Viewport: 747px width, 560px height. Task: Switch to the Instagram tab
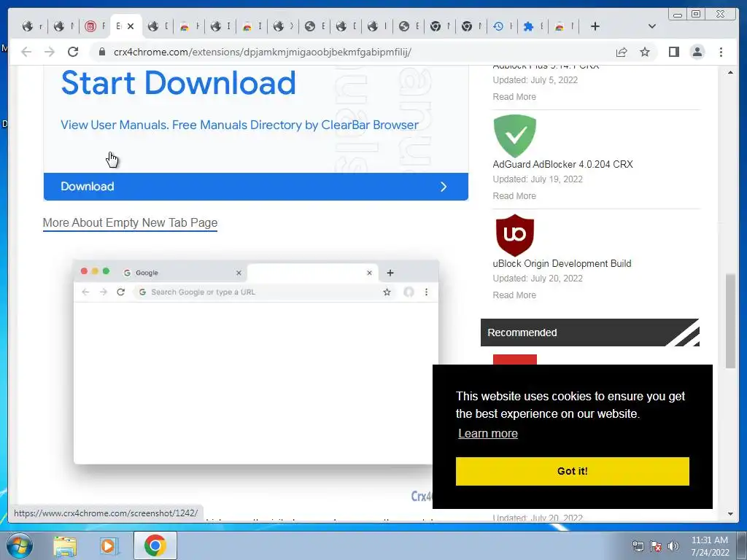click(94, 26)
